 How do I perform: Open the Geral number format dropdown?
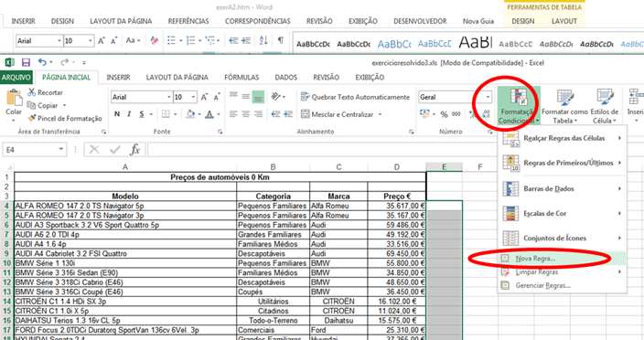(488, 97)
